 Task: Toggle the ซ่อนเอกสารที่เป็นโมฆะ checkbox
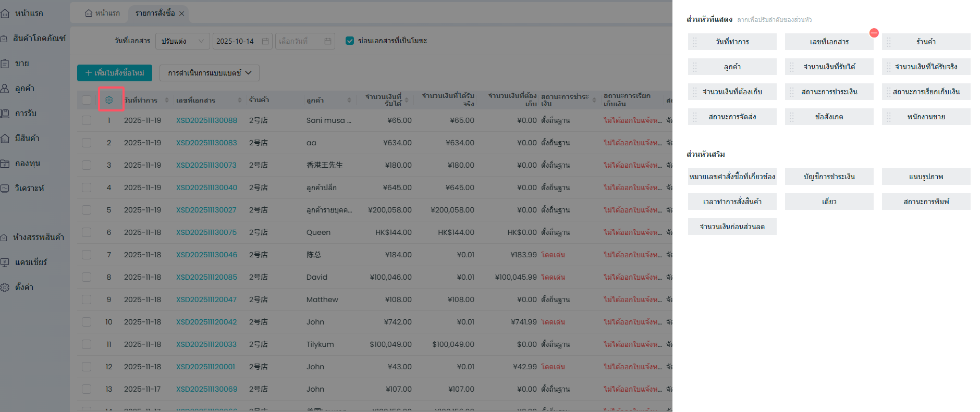tap(350, 41)
